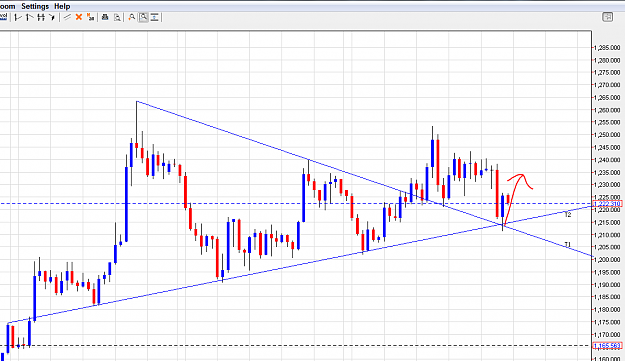Click the fit chart vertically icon
Screen dimensions: 625x361
point(155,17)
